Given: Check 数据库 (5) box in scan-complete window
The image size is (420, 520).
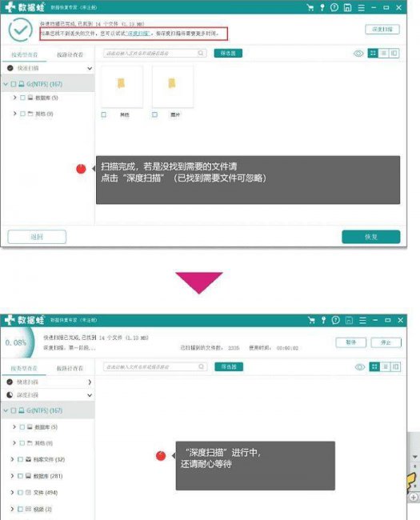Looking at the screenshot, I should point(22,98).
